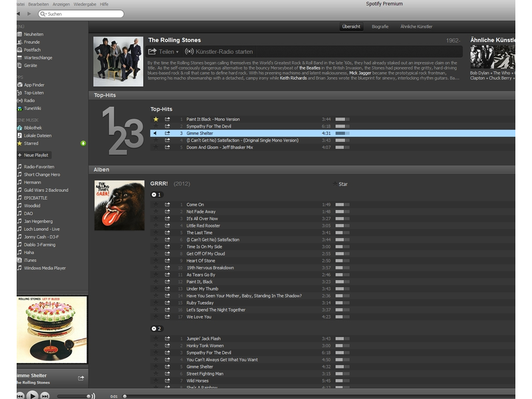Click the share icon beside now playing Gimme Shelter
Screen dimensions: 532x399
pos(80,378)
